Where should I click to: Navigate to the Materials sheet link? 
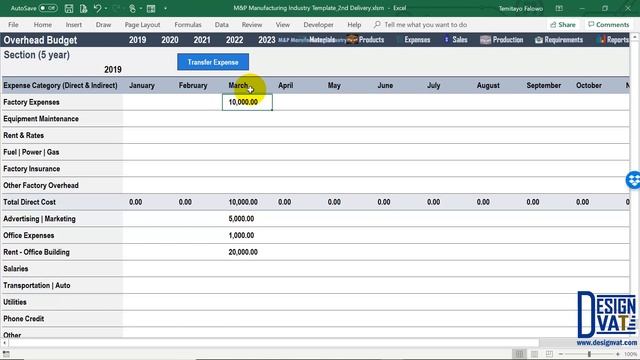322,40
